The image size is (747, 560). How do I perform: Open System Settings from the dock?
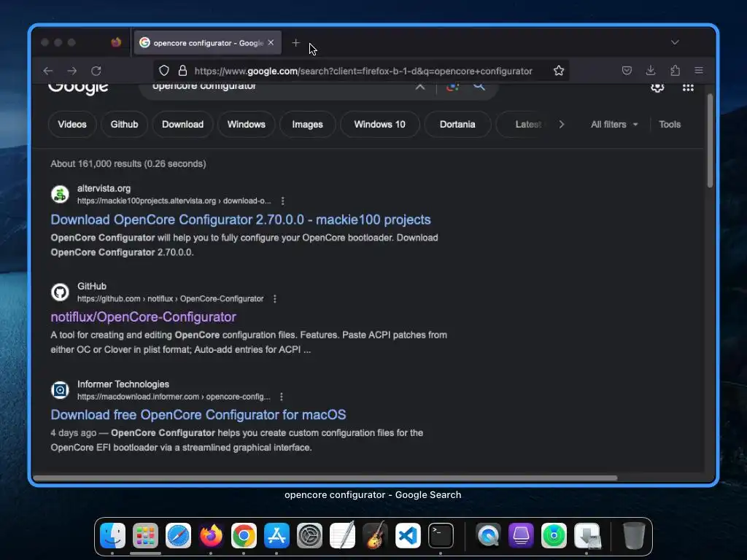pyautogui.click(x=309, y=536)
